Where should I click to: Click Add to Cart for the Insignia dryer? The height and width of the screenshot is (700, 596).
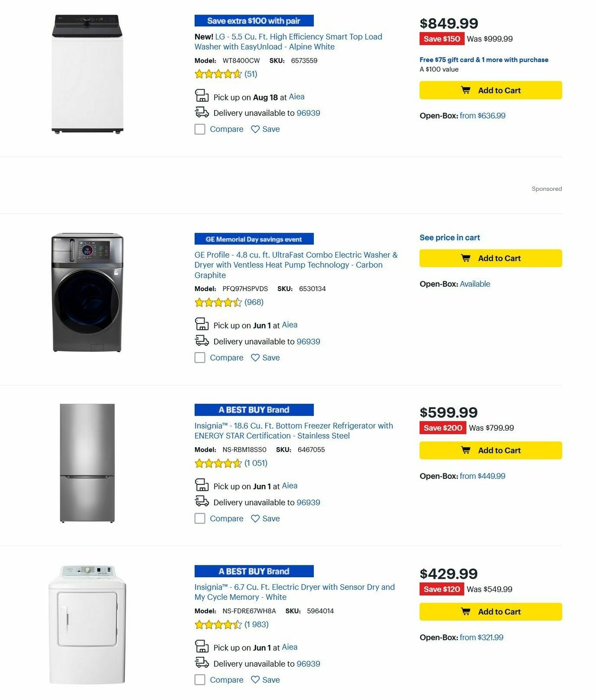[490, 612]
